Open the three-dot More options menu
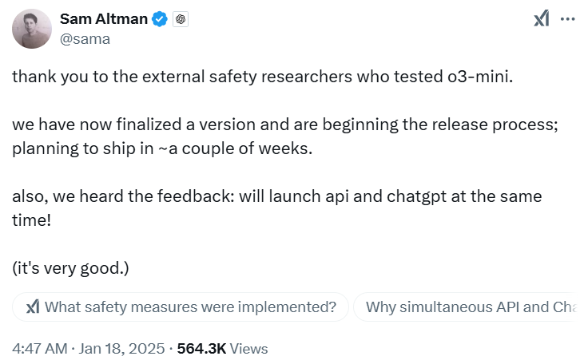588x364 pixels. tap(568, 19)
